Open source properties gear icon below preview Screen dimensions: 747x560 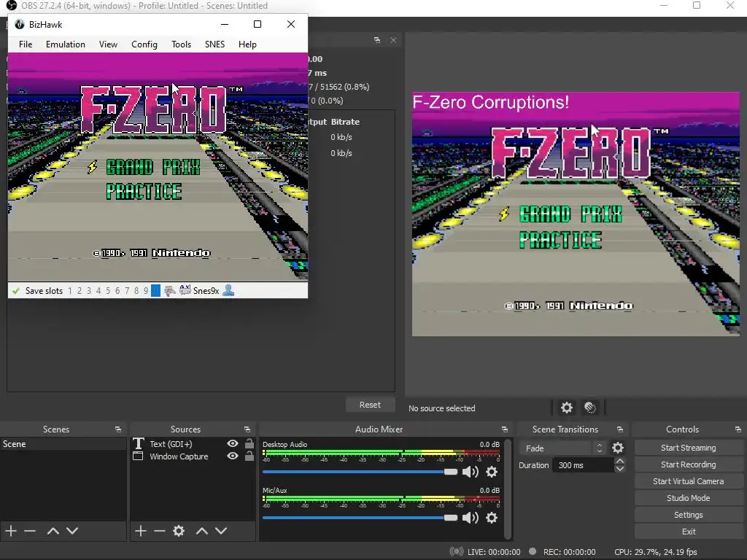[566, 408]
